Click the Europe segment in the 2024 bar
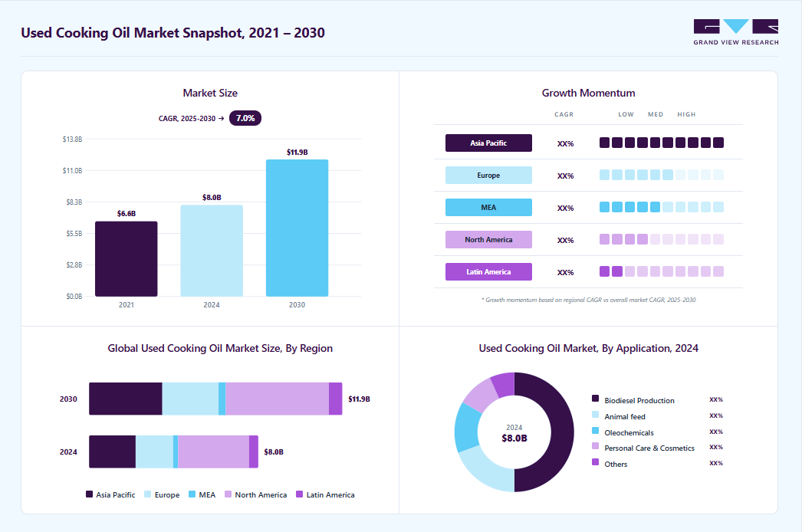Image resolution: width=802 pixels, height=532 pixels. pos(154,452)
